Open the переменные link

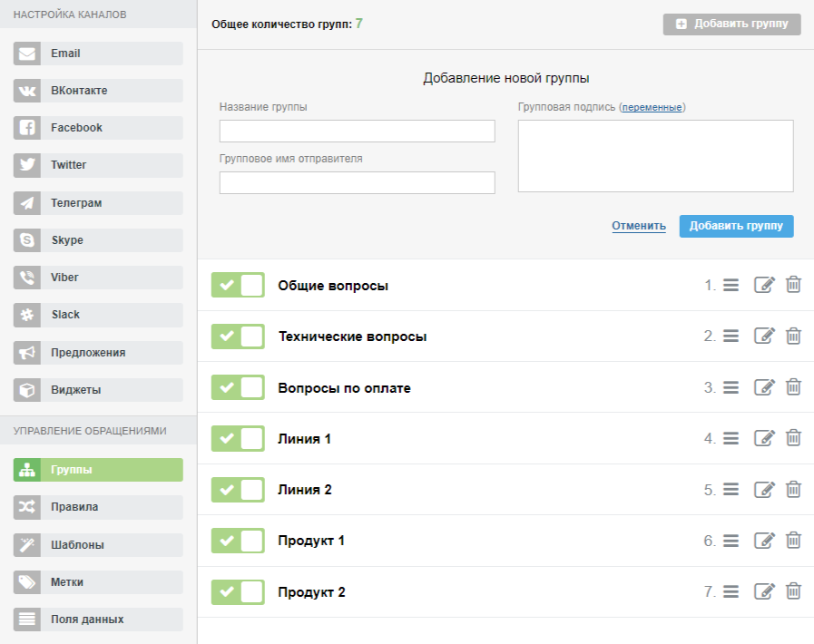[x=652, y=107]
